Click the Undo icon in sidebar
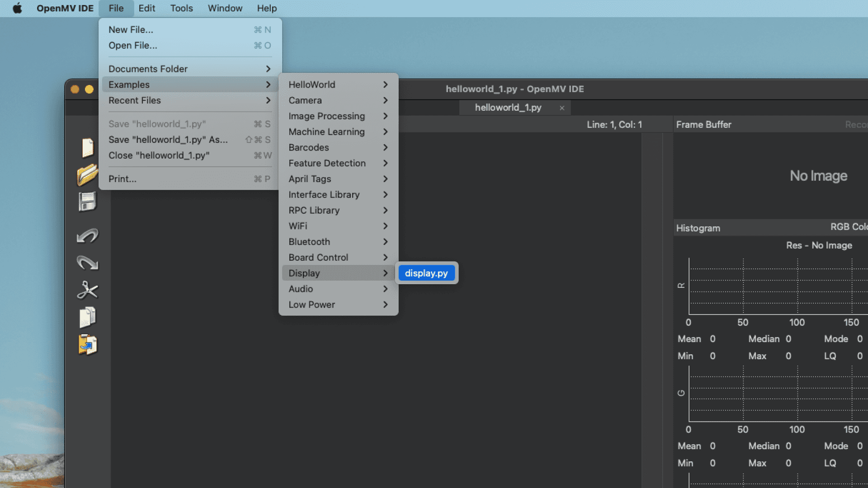This screenshot has width=868, height=488. pos(88,235)
